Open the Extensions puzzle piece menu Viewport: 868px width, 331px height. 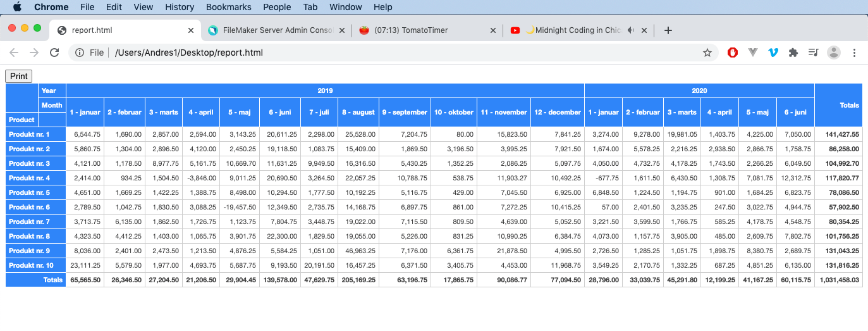[x=793, y=53]
